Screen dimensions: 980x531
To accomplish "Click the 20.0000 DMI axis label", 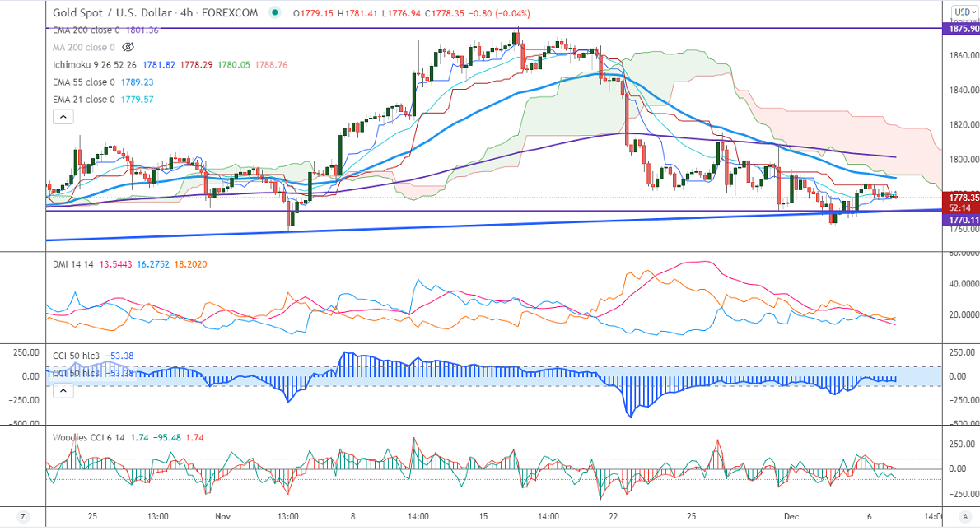I will (964, 314).
